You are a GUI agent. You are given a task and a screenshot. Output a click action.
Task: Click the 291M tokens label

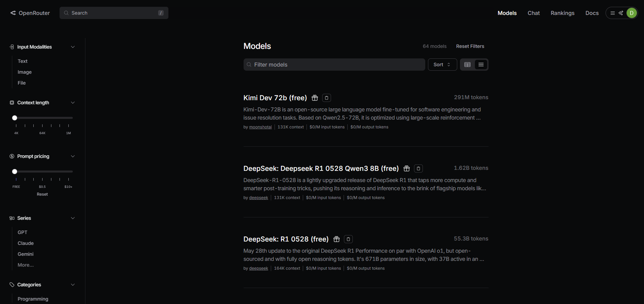[471, 97]
